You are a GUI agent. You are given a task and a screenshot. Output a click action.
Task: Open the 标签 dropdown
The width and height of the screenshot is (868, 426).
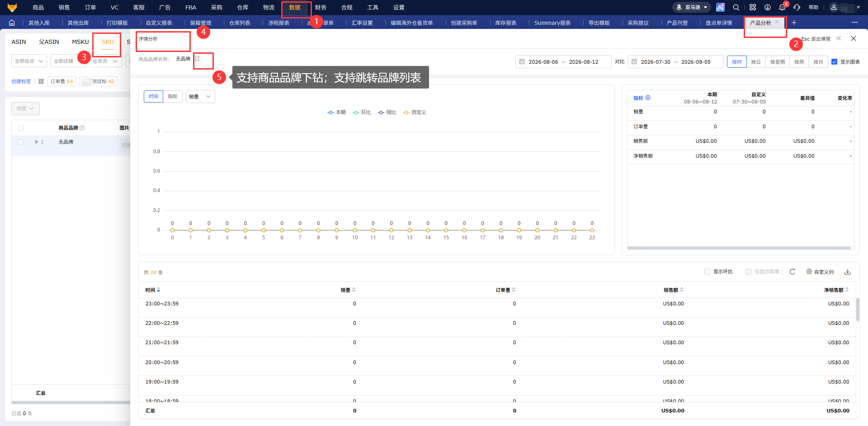pyautogui.click(x=25, y=108)
